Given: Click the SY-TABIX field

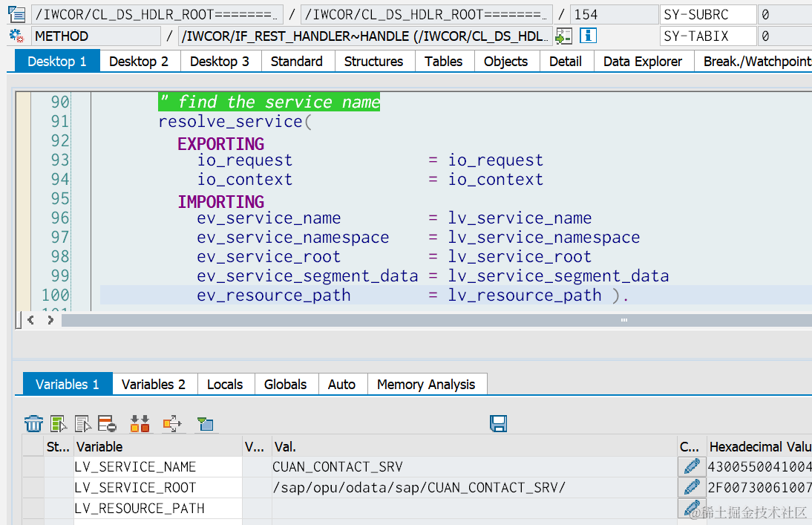Looking at the screenshot, I should click(708, 36).
